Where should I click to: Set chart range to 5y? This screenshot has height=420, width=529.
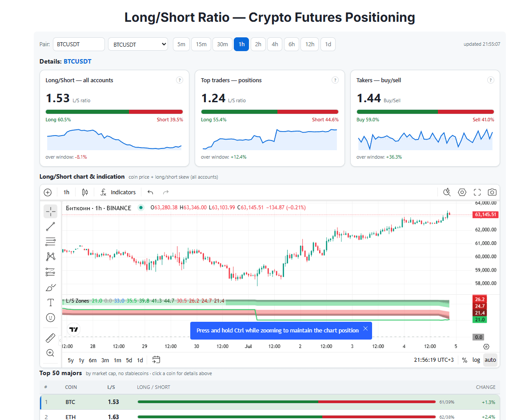[71, 360]
